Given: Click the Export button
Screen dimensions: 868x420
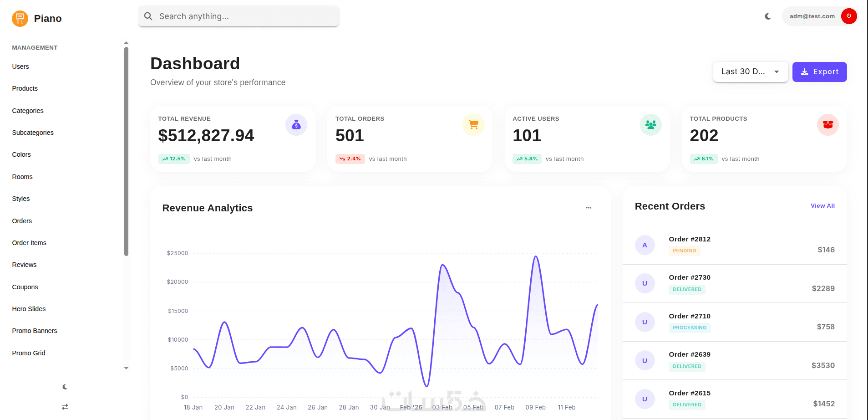Looking at the screenshot, I should pos(819,72).
